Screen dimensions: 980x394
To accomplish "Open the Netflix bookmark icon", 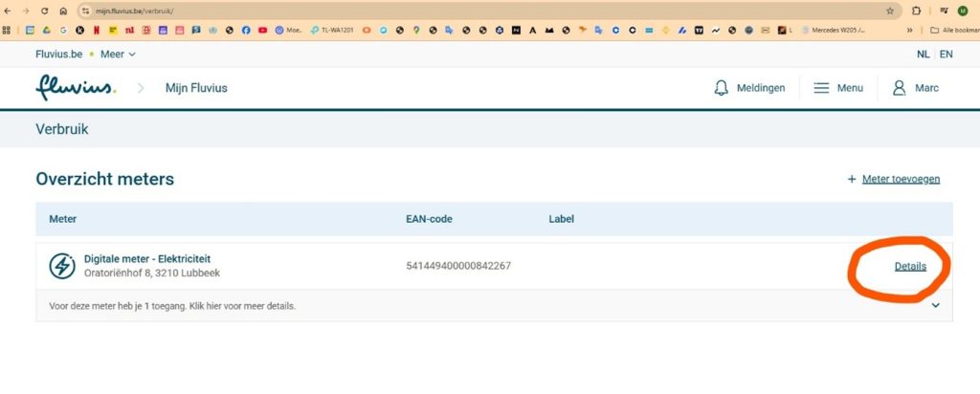I will click(x=96, y=31).
